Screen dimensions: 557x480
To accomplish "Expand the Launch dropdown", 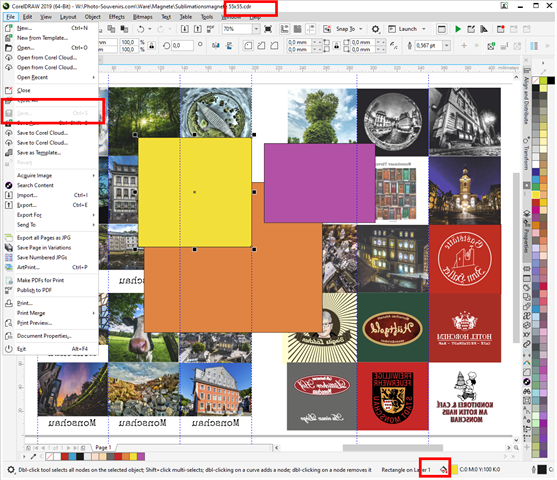I will 424,29.
